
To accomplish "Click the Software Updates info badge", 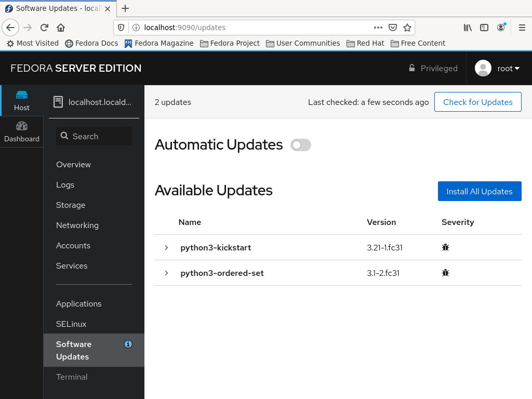I will tap(128, 344).
